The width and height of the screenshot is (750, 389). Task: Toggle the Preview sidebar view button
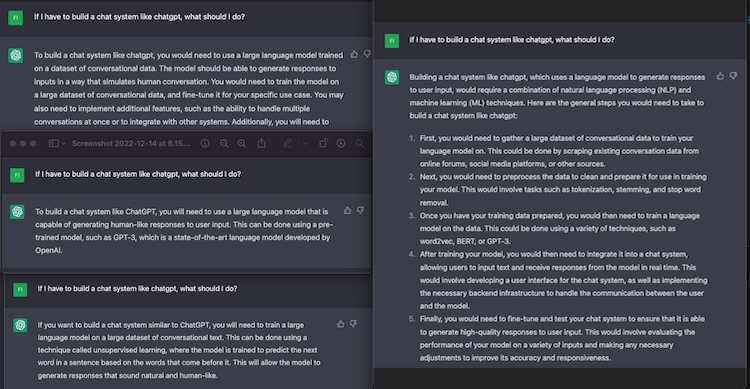pos(54,143)
